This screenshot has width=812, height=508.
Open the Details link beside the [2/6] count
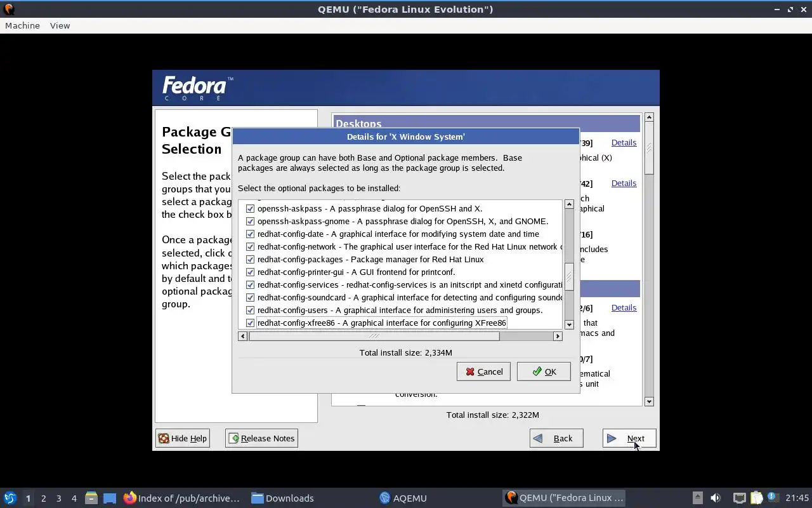point(624,308)
